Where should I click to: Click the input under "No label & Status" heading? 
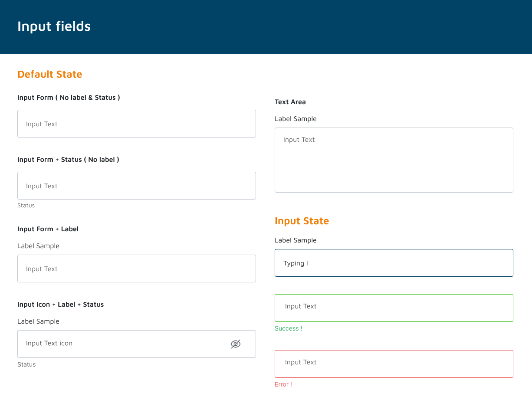pos(136,124)
